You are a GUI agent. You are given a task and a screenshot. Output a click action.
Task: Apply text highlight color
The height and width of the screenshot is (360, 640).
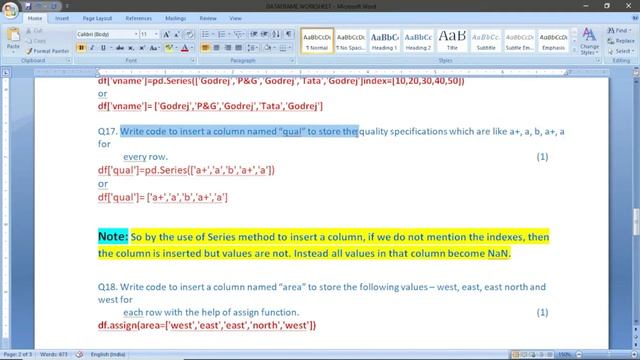tap(169, 48)
